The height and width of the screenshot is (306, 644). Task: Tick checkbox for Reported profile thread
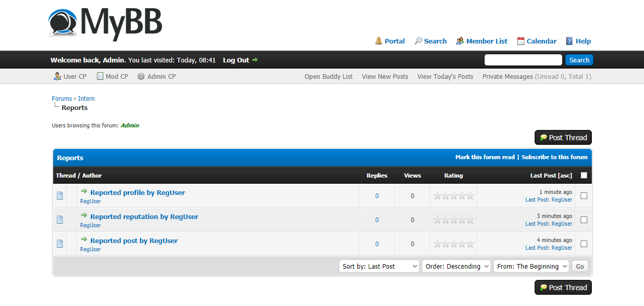pyautogui.click(x=584, y=195)
